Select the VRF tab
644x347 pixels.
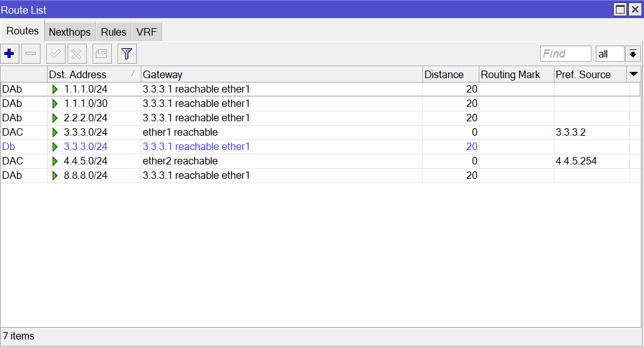(146, 32)
